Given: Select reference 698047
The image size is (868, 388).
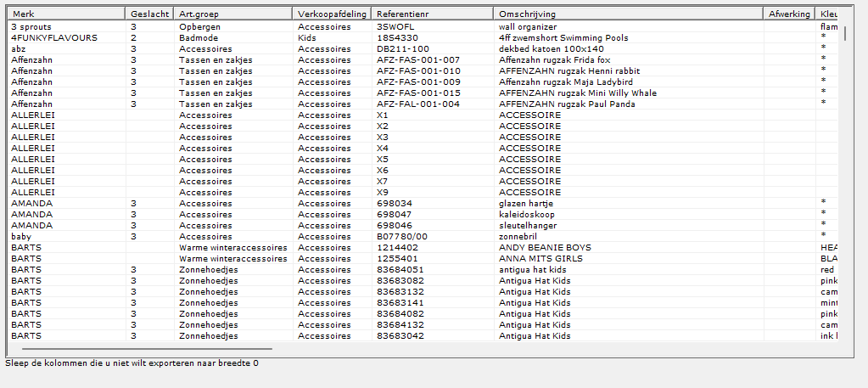Looking at the screenshot, I should pos(395,215).
